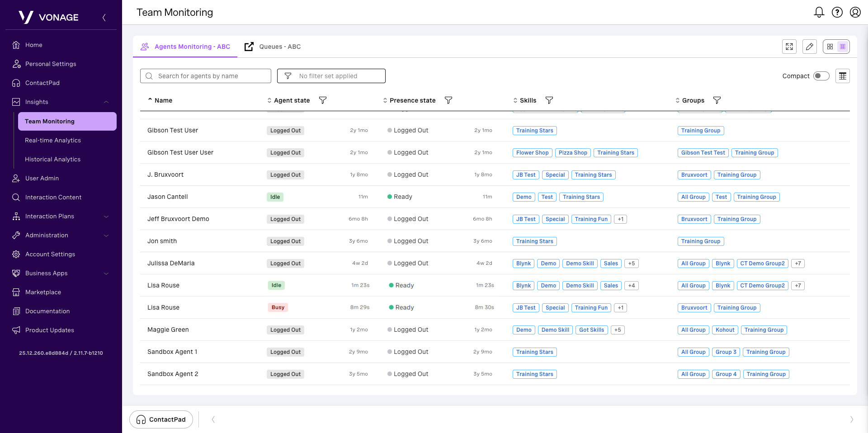Click the Agent state filter funnel icon
Image resolution: width=868 pixels, height=433 pixels.
pyautogui.click(x=323, y=100)
